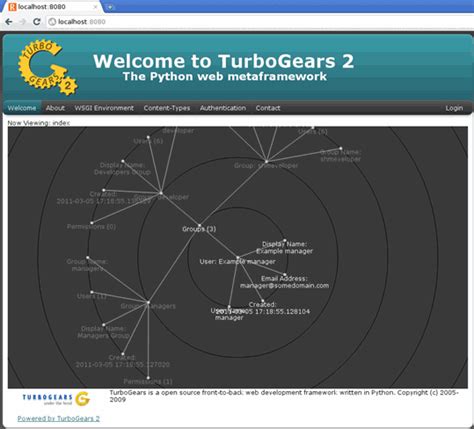This screenshot has width=474, height=429.
Task: Go to the About page
Action: tap(55, 108)
